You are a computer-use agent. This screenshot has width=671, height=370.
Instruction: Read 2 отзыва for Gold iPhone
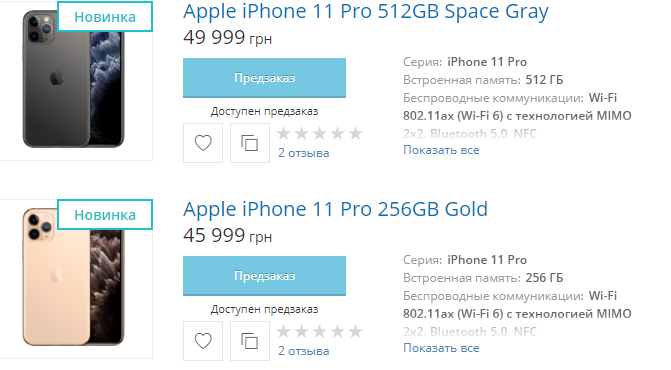tap(303, 351)
